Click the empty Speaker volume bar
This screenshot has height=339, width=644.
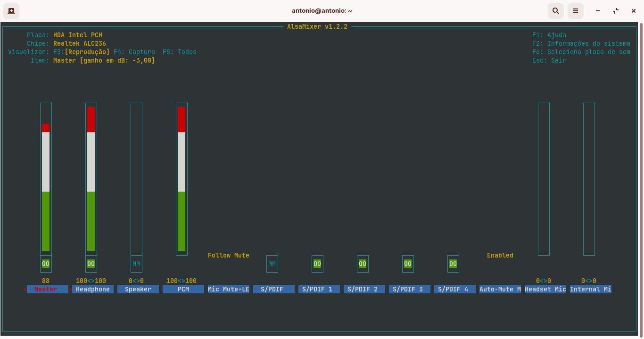136,179
